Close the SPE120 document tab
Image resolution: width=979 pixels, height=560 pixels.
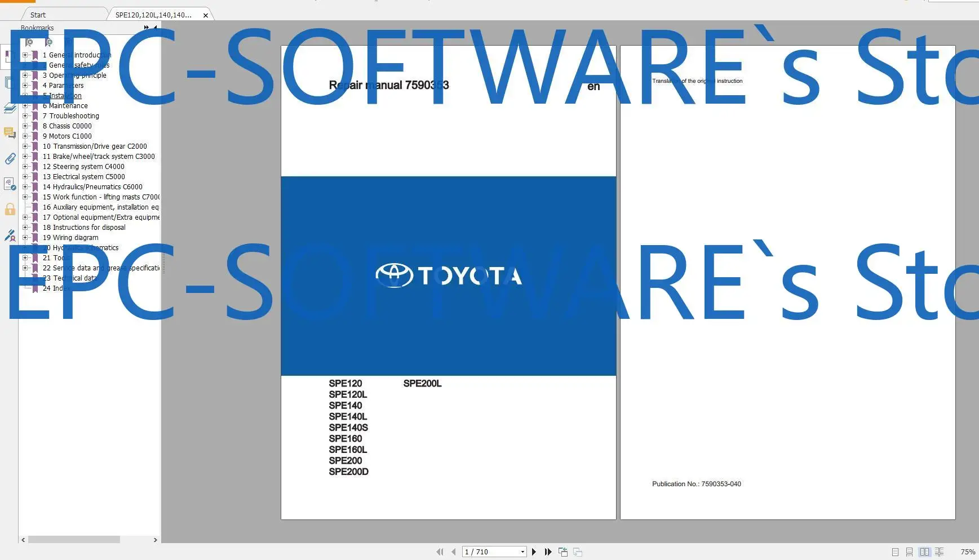(206, 15)
